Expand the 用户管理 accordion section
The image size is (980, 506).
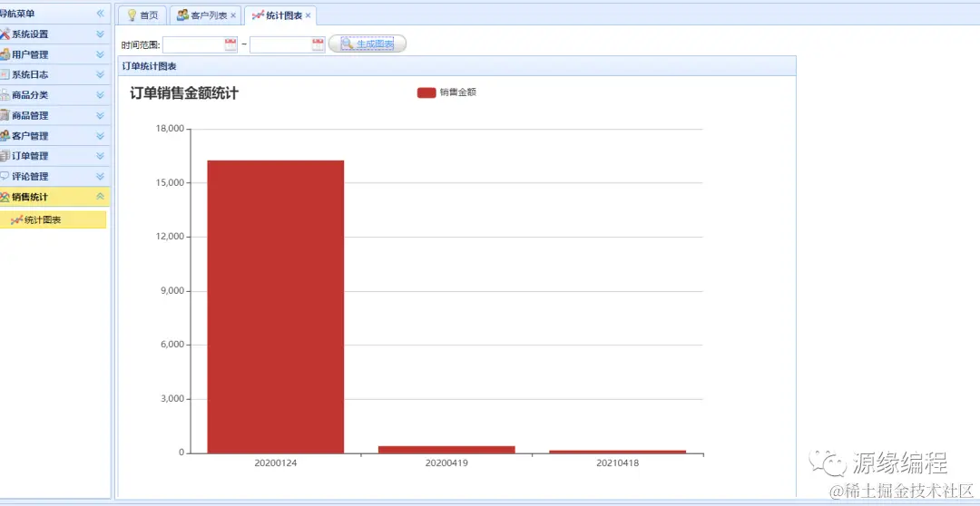100,54
